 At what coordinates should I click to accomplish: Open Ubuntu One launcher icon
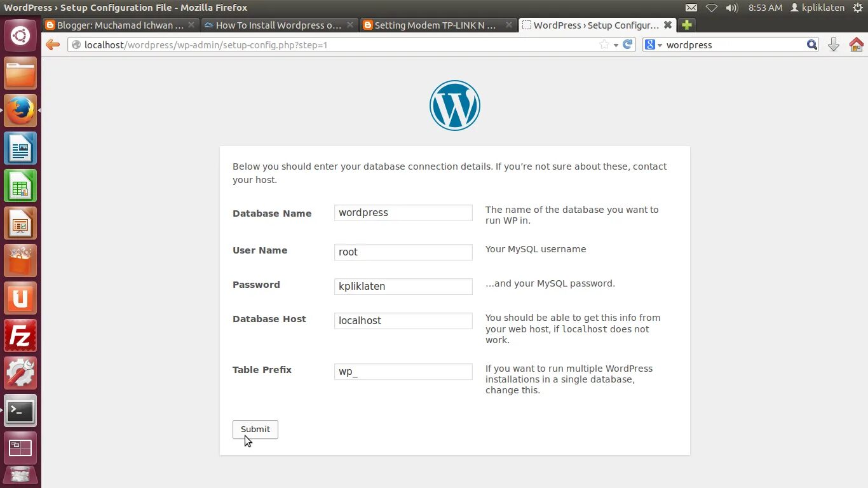click(x=20, y=299)
